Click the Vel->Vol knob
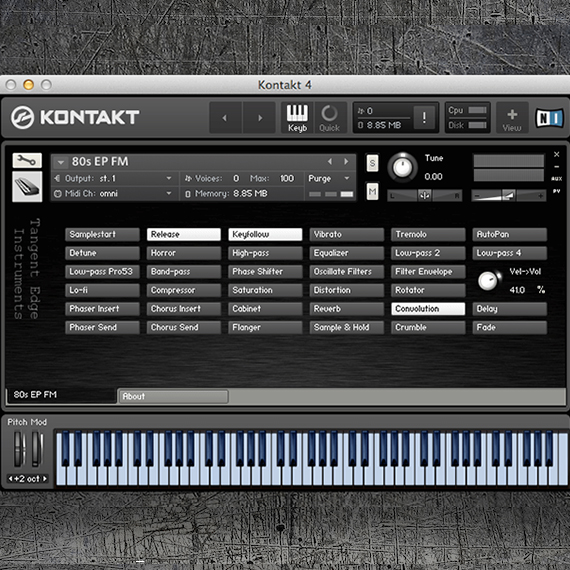 click(x=488, y=281)
